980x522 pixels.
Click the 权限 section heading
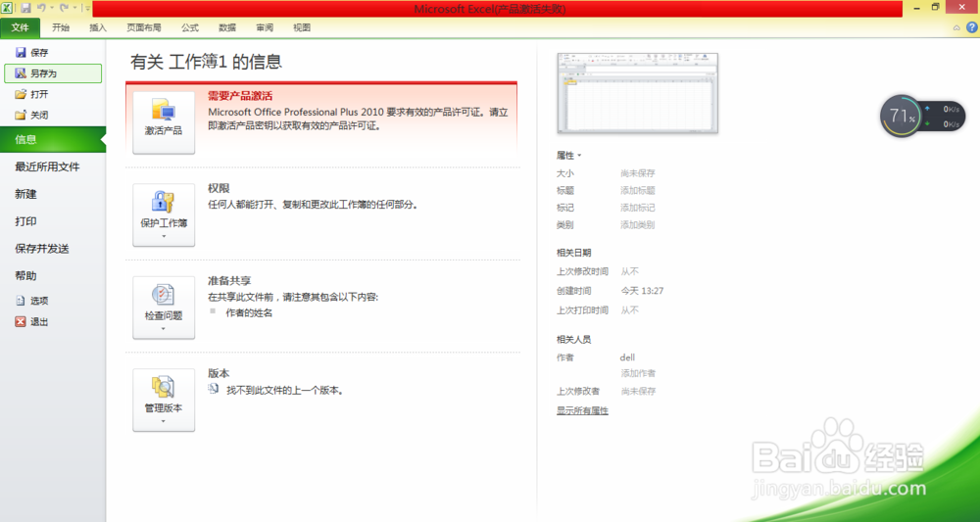pyautogui.click(x=219, y=188)
